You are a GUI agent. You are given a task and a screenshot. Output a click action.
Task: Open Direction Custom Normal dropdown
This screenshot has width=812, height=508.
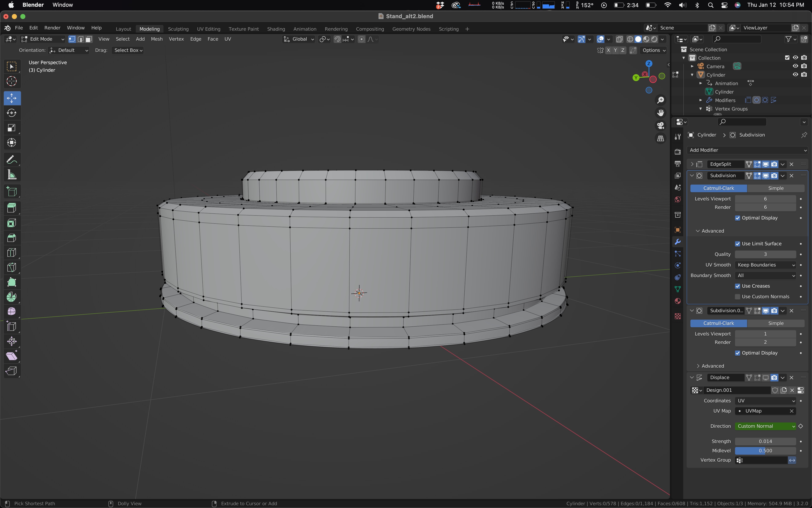[x=765, y=426]
